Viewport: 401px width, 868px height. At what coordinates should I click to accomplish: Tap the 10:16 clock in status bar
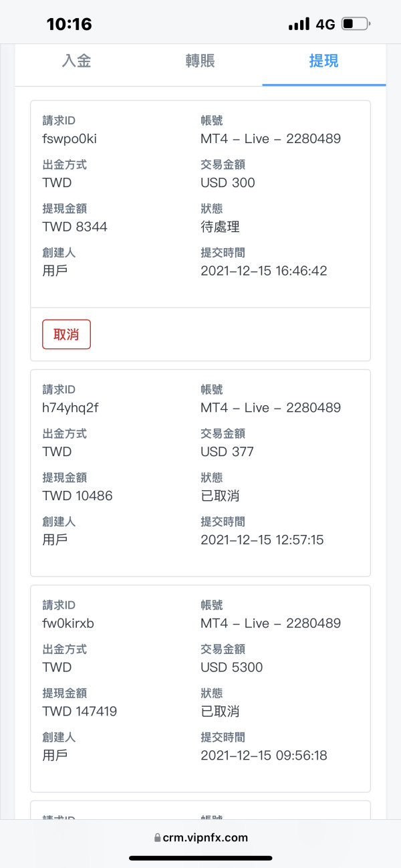(69, 25)
